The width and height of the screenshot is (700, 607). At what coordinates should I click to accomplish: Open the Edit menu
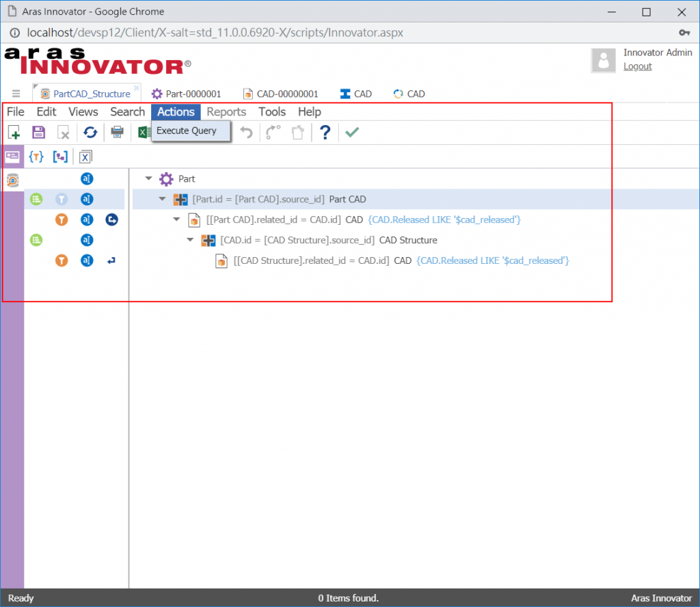tap(46, 111)
